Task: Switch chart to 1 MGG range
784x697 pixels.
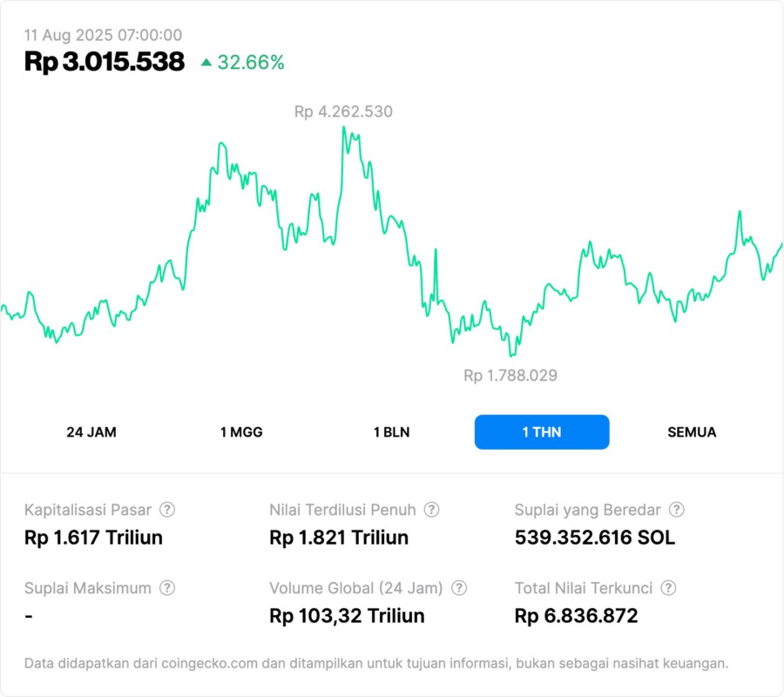Action: coord(241,432)
